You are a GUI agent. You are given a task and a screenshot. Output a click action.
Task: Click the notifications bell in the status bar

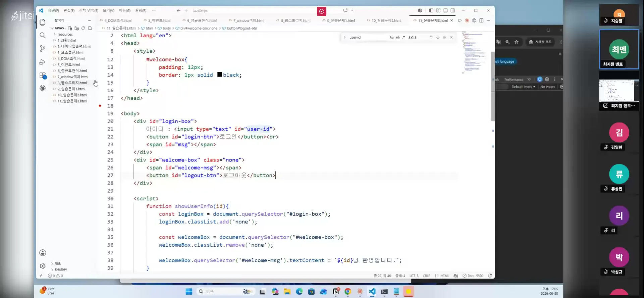(490, 276)
